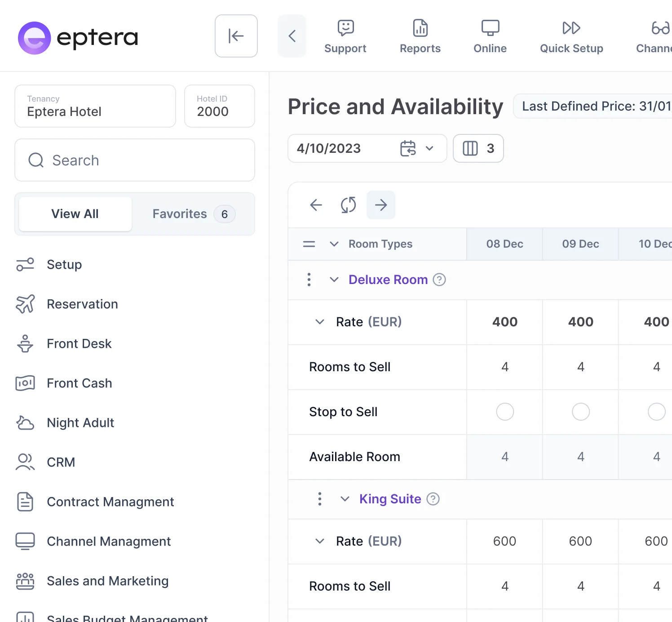Image resolution: width=672 pixels, height=622 pixels.
Task: Collapse sidebar with the arrow-to-bar button
Action: (x=236, y=36)
